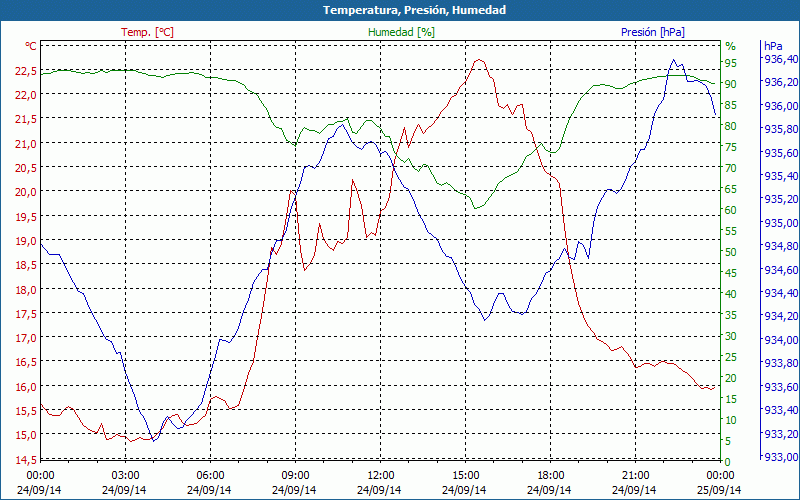Screen dimensions: 800x500
Task: Click pressure axis value 936,40
Action: click(x=781, y=59)
